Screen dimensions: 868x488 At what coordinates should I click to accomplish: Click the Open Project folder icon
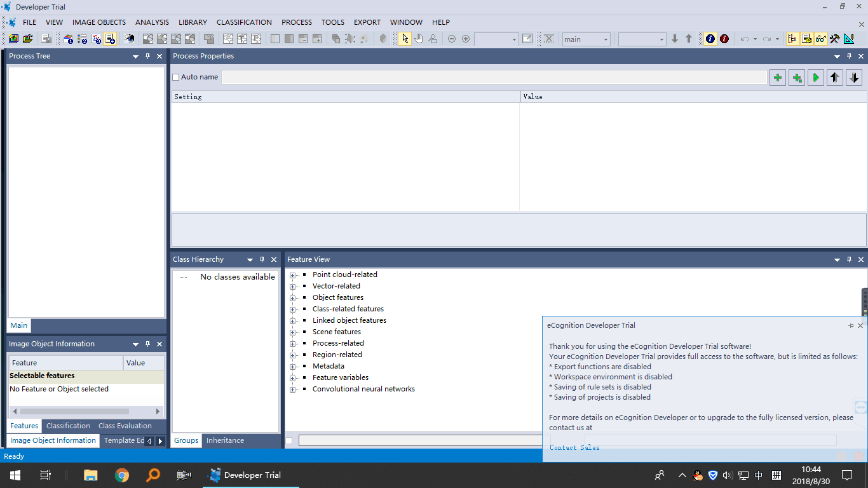(x=27, y=39)
